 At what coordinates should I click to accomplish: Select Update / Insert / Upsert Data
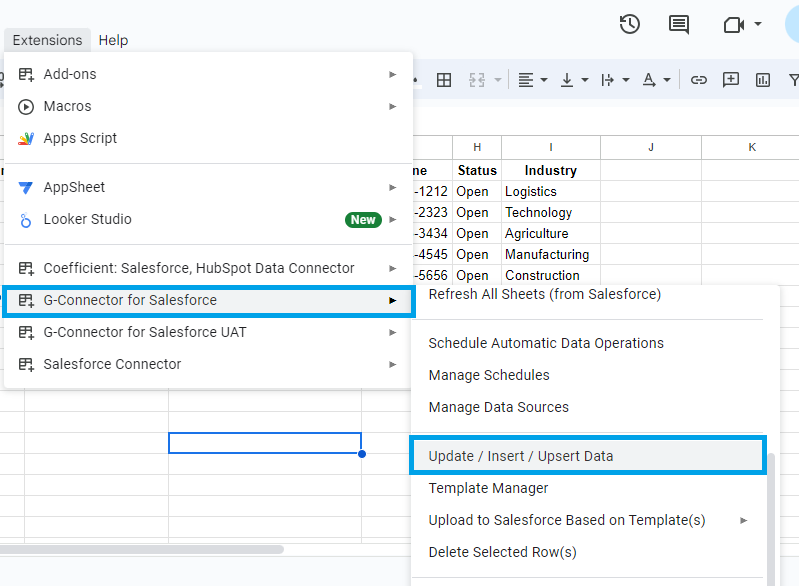(521, 456)
